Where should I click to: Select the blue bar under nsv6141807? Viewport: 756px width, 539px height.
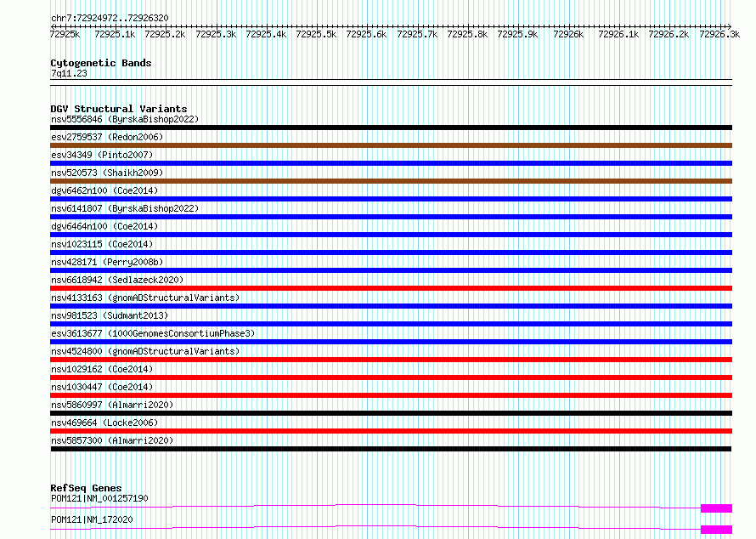pyautogui.click(x=391, y=217)
